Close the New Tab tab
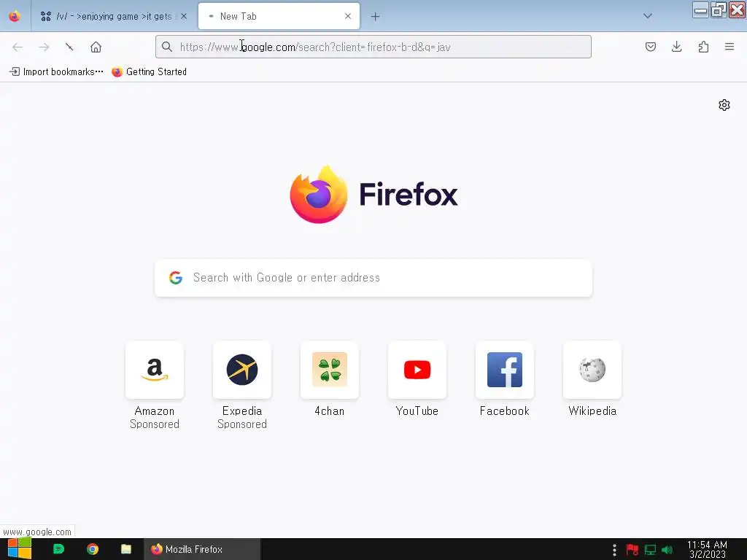747x560 pixels. point(348,16)
